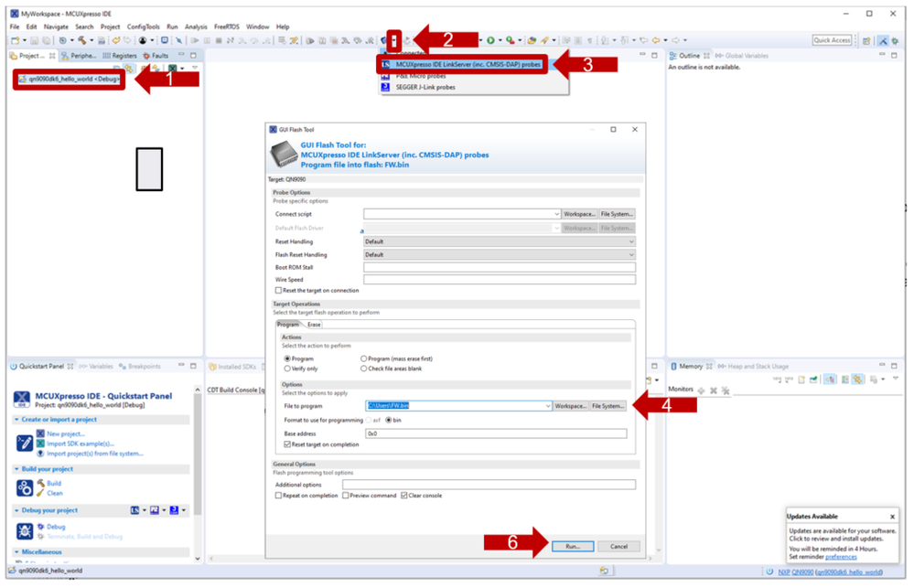Click the PE Micro probe icon in Quickstart
Viewport: 914px width, 588px height.
tap(155, 510)
